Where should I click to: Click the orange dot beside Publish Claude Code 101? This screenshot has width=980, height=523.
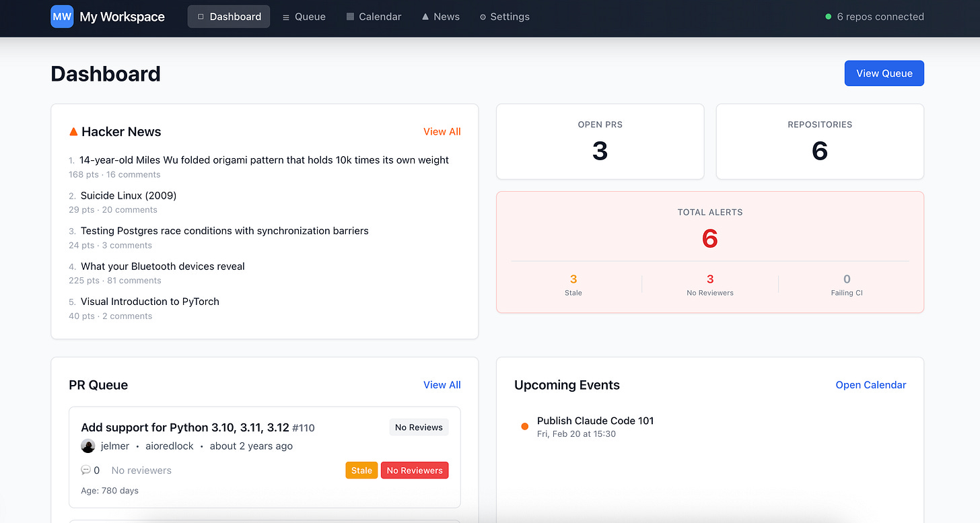[524, 426]
